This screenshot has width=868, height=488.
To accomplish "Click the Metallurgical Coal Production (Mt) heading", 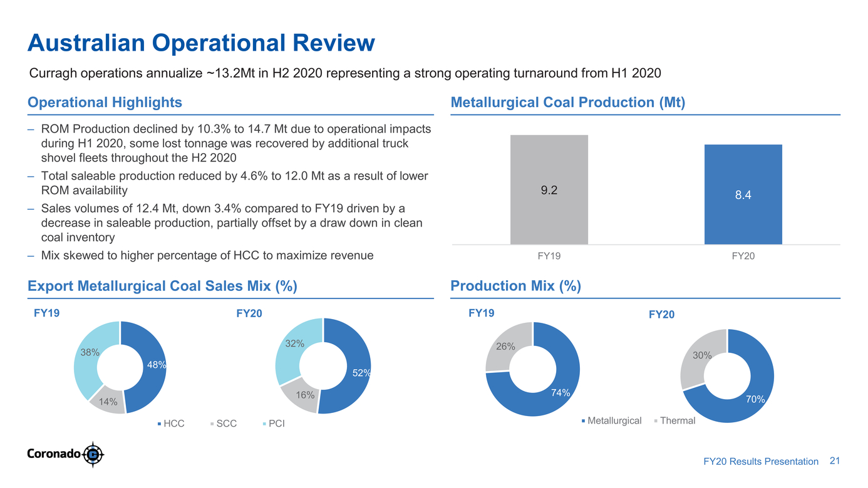I will pos(568,102).
